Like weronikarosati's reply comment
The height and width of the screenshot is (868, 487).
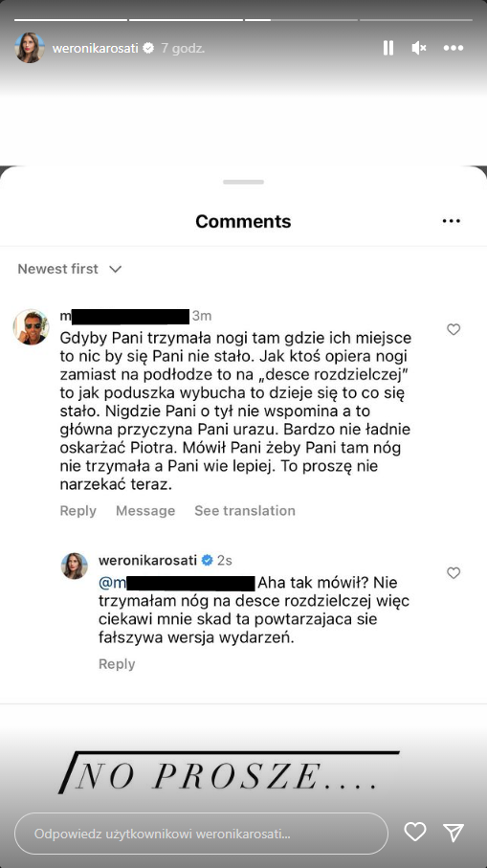coord(454,573)
